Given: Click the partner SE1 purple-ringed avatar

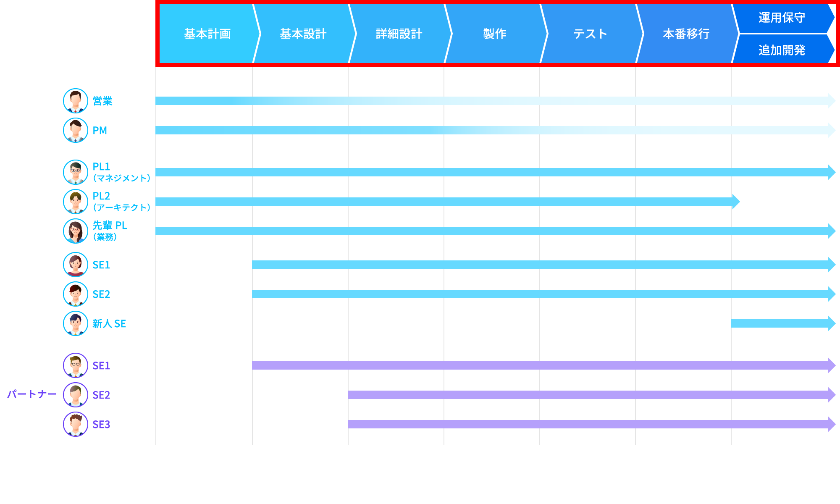Looking at the screenshot, I should click(76, 365).
